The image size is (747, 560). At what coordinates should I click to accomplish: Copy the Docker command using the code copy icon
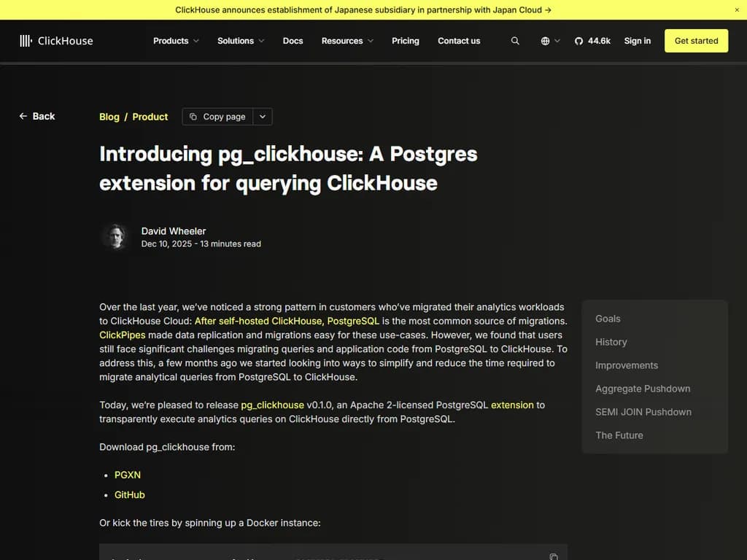[x=552, y=555]
